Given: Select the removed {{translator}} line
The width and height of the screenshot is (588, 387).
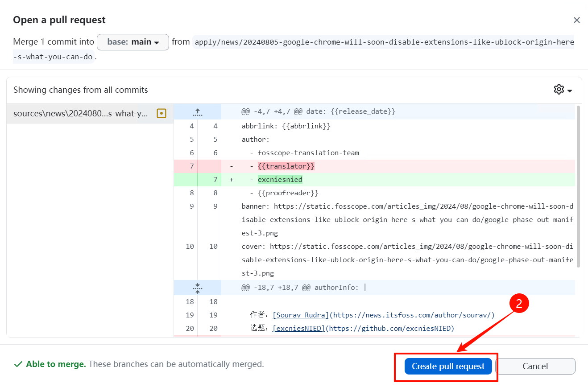Looking at the screenshot, I should click(374, 166).
